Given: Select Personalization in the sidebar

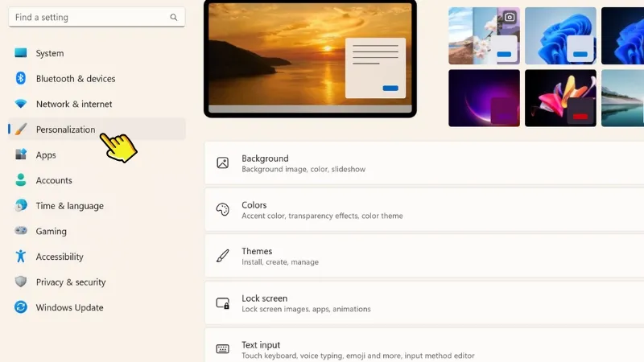Looking at the screenshot, I should click(65, 130).
